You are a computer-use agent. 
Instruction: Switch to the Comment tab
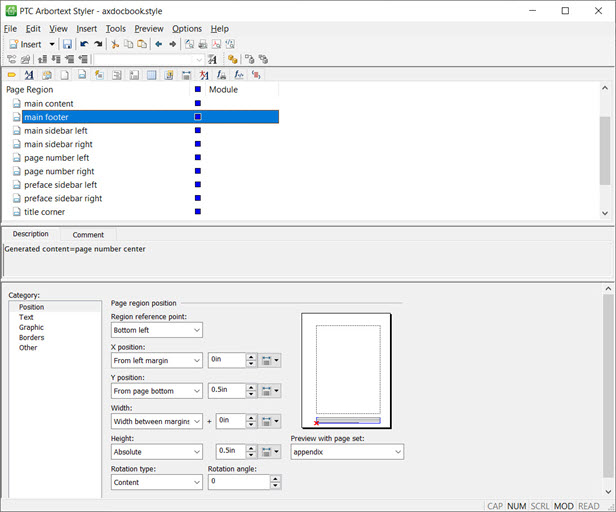88,235
